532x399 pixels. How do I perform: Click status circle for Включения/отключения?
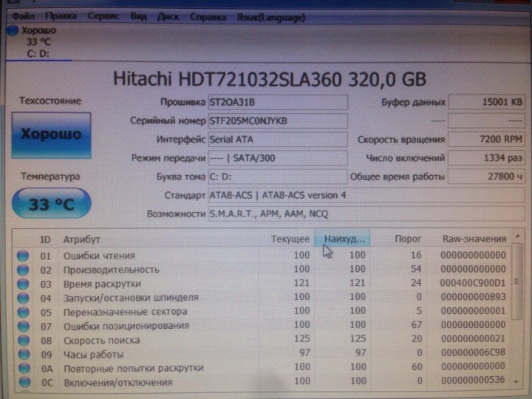click(25, 383)
